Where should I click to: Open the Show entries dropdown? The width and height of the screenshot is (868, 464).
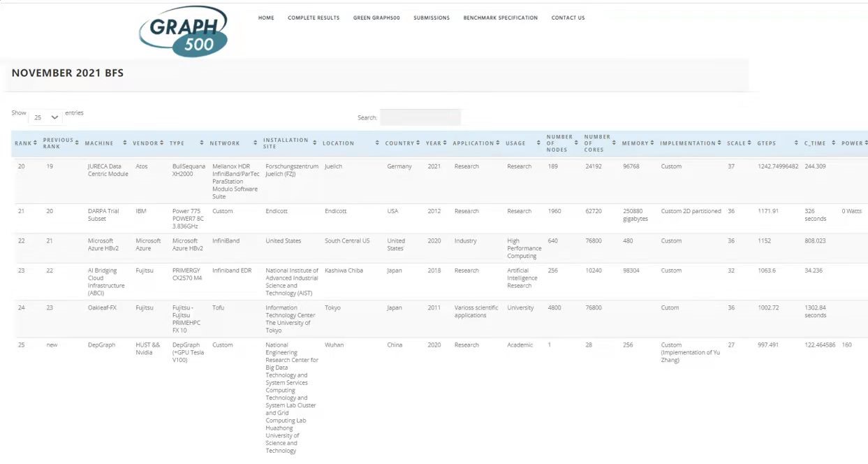pos(46,117)
